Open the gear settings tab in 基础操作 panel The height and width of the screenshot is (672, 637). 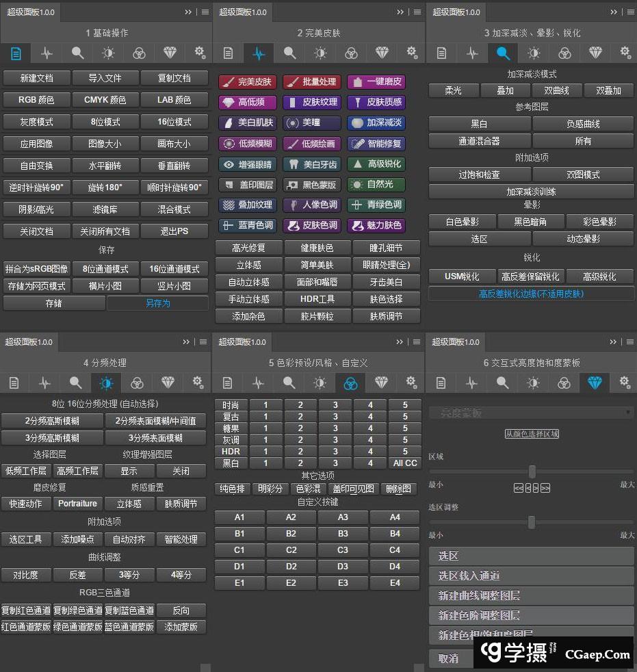[x=199, y=53]
